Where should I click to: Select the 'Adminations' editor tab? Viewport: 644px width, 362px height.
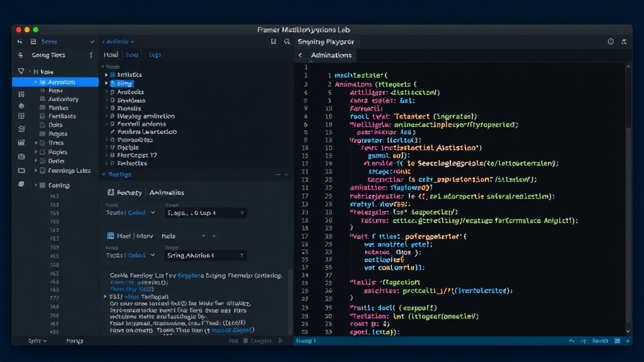click(331, 55)
